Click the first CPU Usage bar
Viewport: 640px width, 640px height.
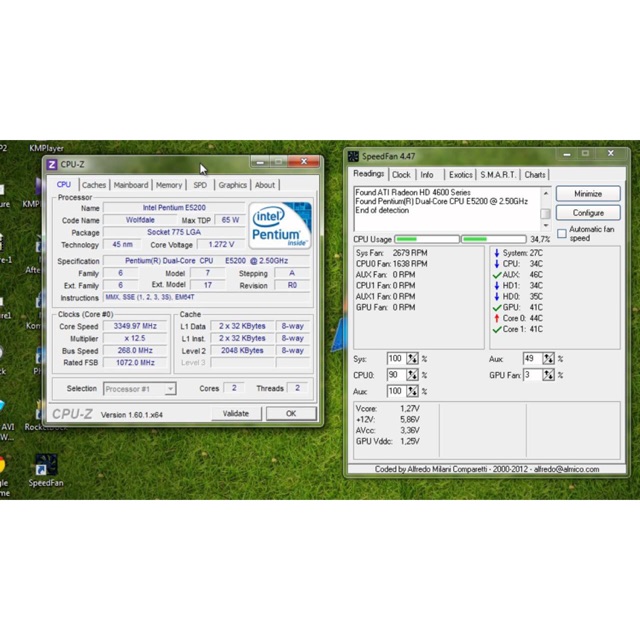pyautogui.click(x=427, y=239)
